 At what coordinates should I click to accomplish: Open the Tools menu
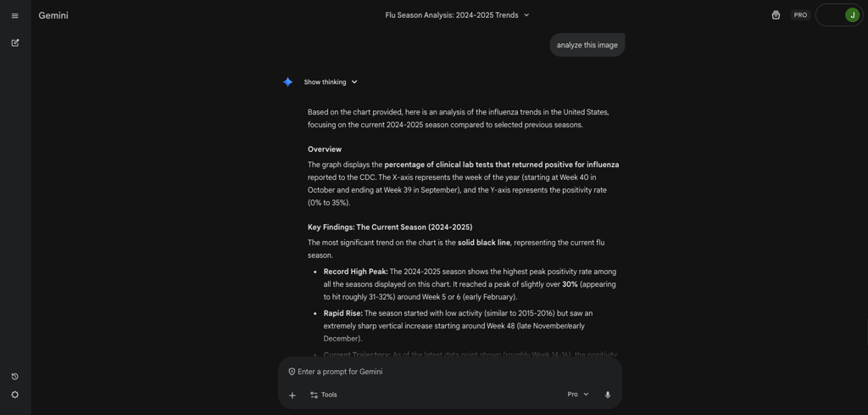coord(324,395)
